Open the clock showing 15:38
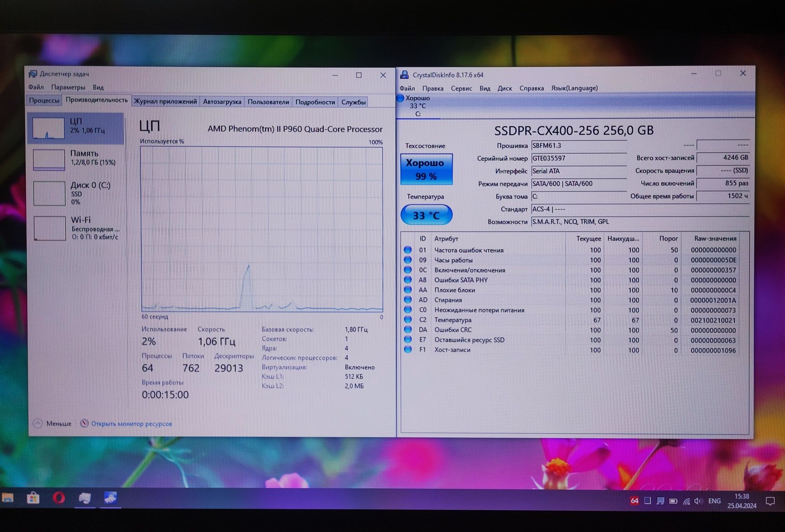The width and height of the screenshot is (785, 532). 742,496
